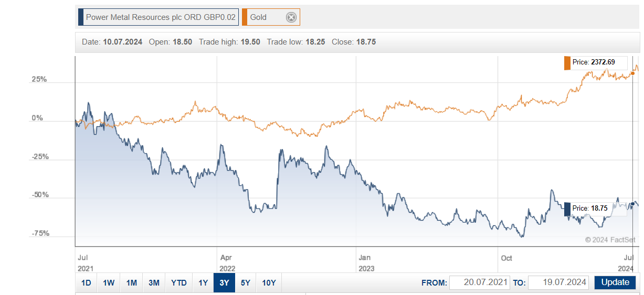This screenshot has width=644, height=295.
Task: Click the Jan 2023 x-axis label
Action: pyautogui.click(x=366, y=263)
